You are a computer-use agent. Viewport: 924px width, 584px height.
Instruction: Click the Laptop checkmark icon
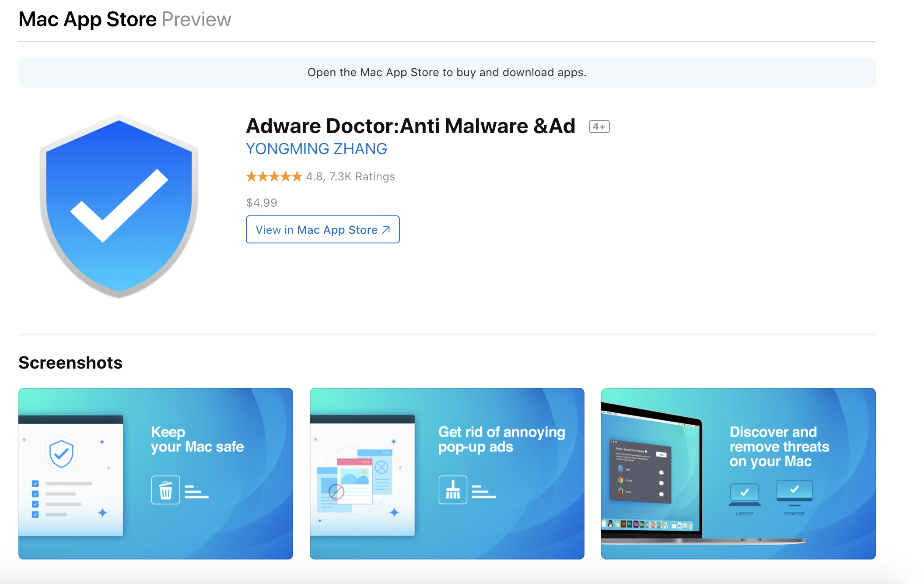pyautogui.click(x=745, y=494)
